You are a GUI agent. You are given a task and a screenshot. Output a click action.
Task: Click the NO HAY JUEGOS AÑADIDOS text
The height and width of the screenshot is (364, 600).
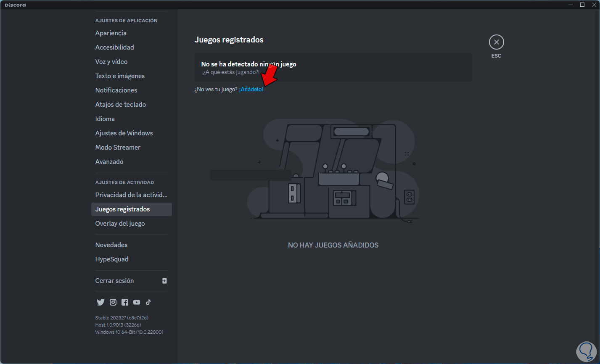point(333,245)
